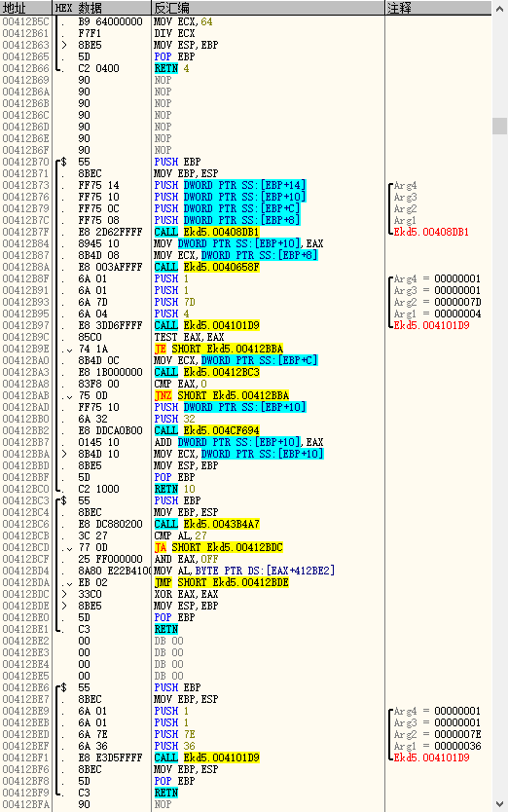
Task: Click the 注释 column header
Action: (x=438, y=8)
